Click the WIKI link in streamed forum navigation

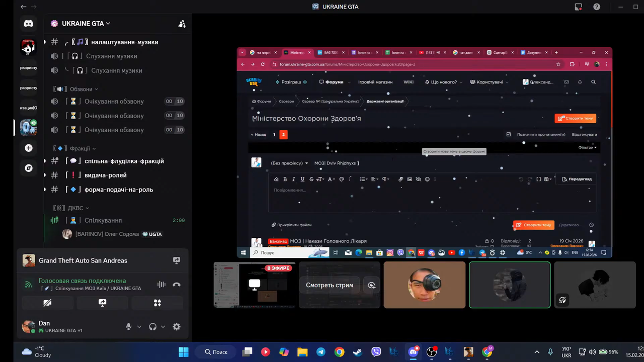(x=409, y=82)
